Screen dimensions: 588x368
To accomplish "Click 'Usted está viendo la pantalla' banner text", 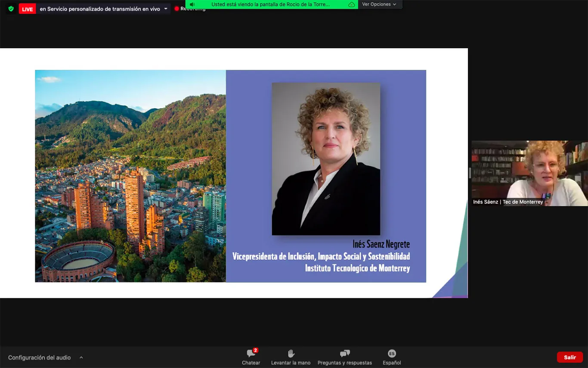I will (x=270, y=4).
